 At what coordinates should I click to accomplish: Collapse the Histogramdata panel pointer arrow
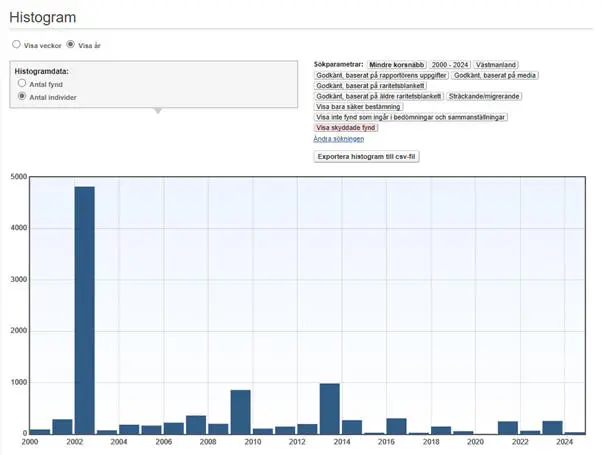pyautogui.click(x=155, y=110)
